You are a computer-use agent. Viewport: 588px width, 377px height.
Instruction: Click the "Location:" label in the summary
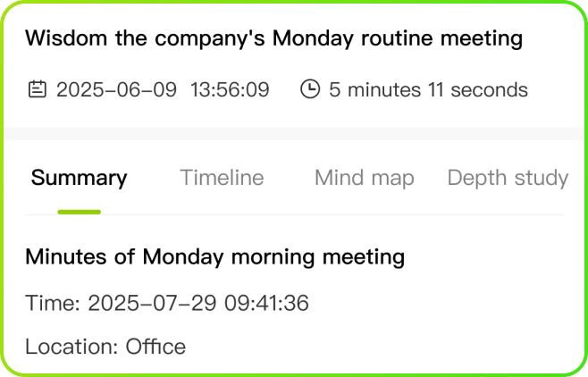71,347
